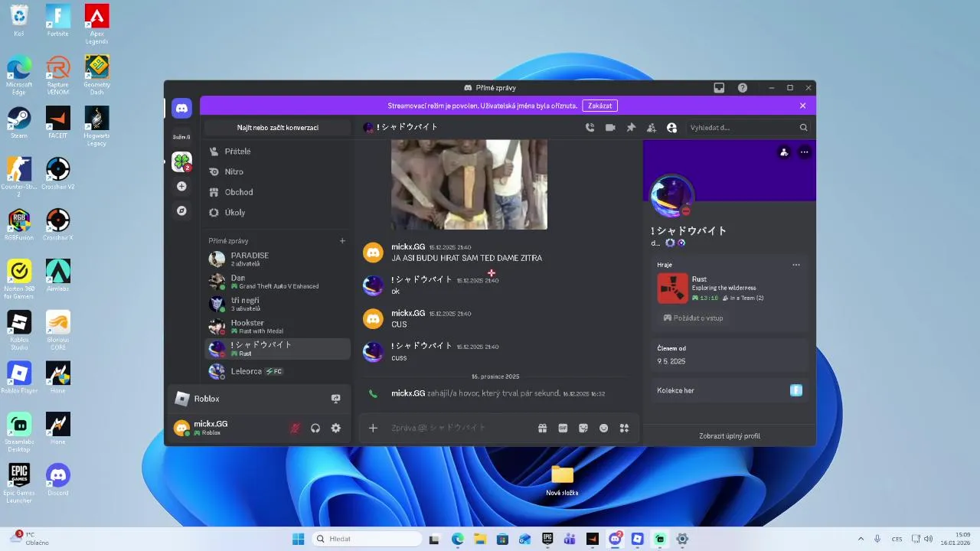980x551 pixels.
Task: Click Zakázat to disable streamer mode
Action: [x=599, y=106]
